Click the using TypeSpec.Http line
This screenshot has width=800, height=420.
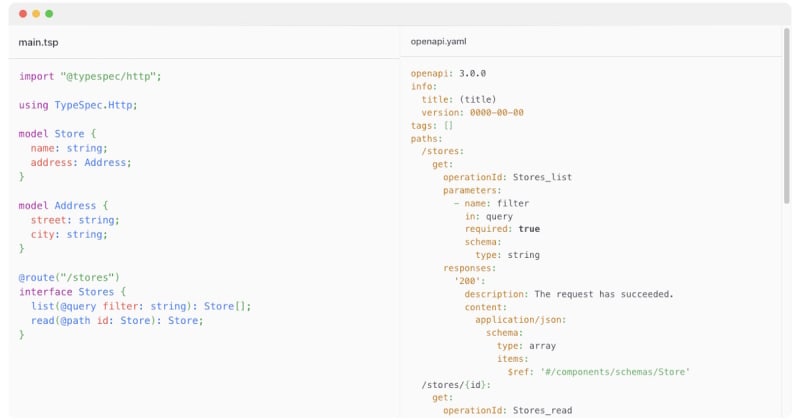point(78,105)
